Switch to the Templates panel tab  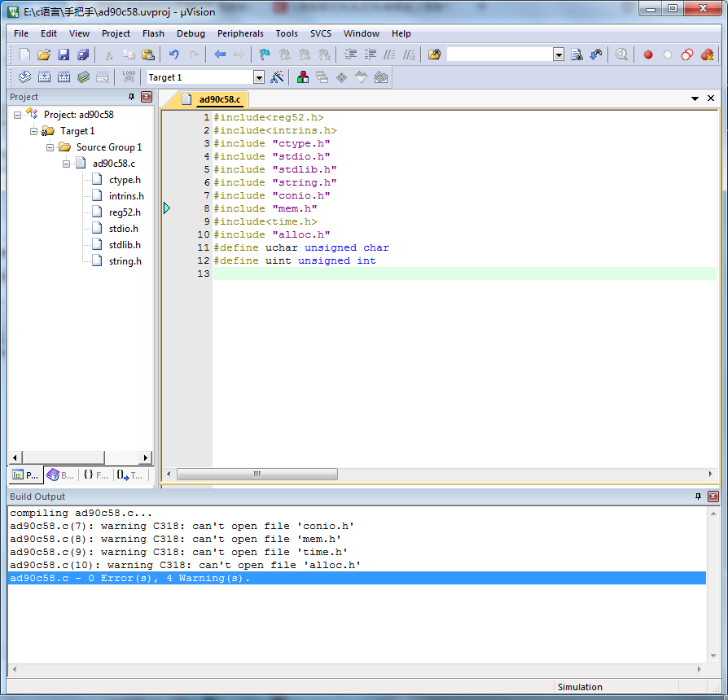(130, 475)
